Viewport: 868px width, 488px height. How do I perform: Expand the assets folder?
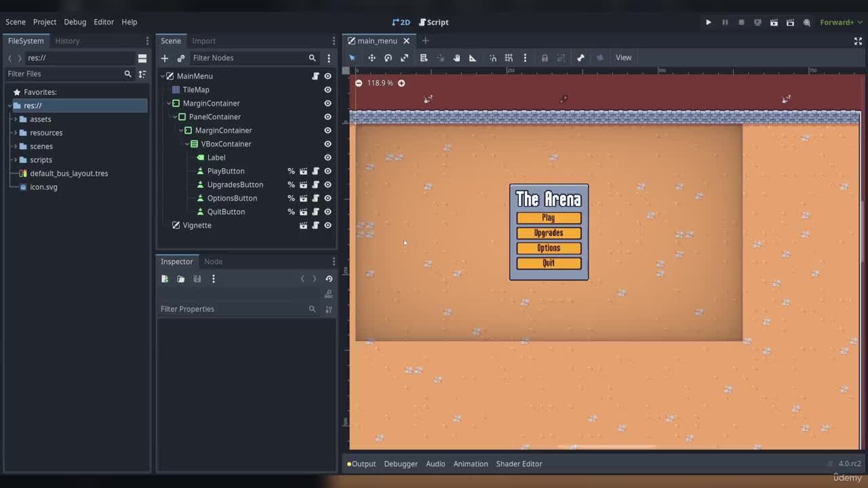(x=15, y=119)
